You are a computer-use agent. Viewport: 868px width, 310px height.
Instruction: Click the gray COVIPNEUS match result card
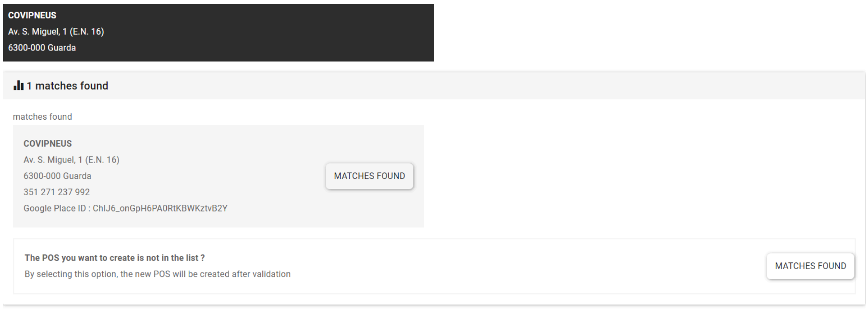[219, 176]
